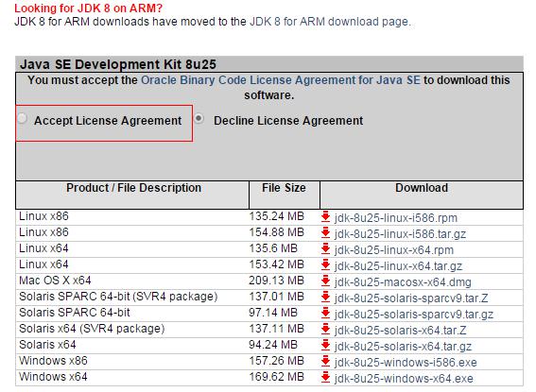Click download arrow icon for jdk-8u25-linux-x64.rpm

[326, 248]
